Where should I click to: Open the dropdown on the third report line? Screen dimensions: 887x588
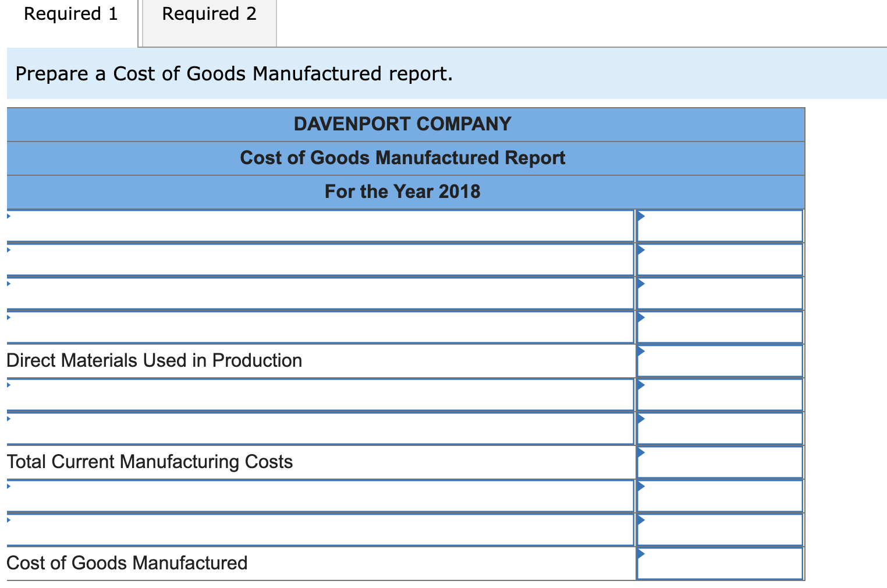8,284
